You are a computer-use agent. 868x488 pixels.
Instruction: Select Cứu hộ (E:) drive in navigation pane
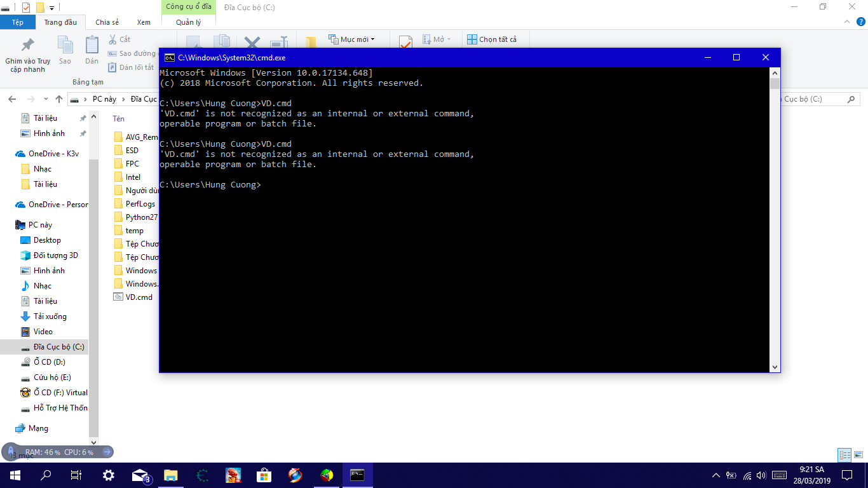click(x=52, y=377)
